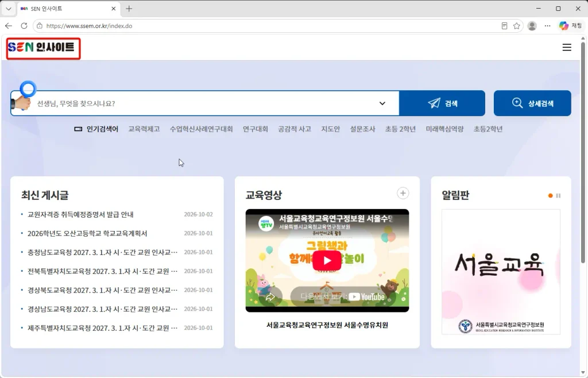Click the video share arrow icon

[270, 297]
